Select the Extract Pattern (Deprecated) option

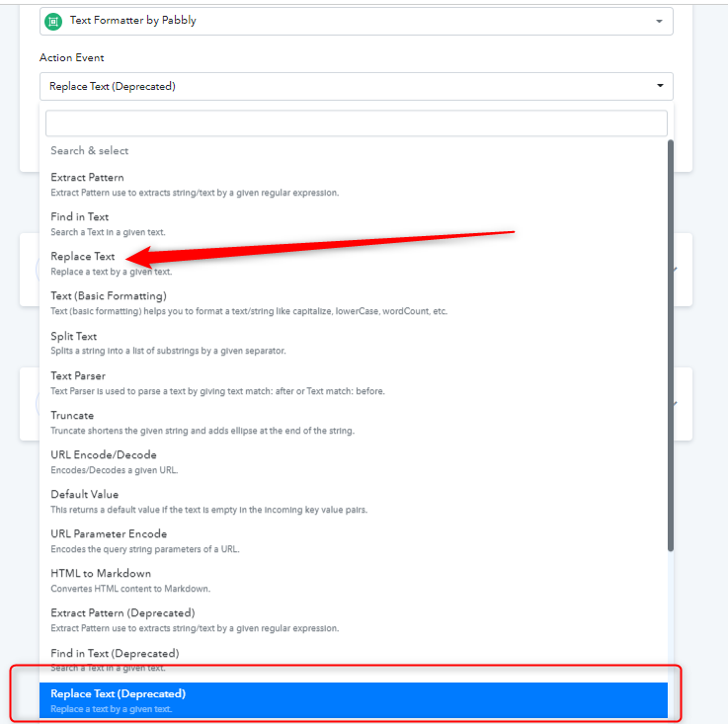354,619
